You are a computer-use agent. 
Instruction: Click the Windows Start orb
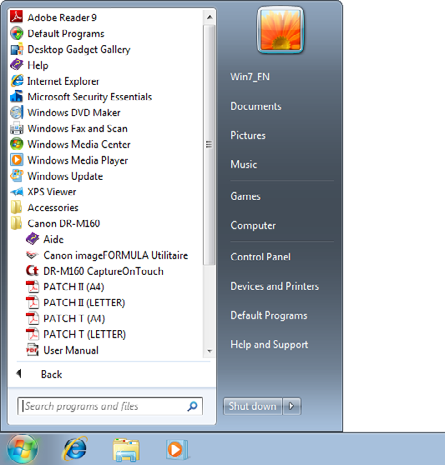pyautogui.click(x=22, y=450)
